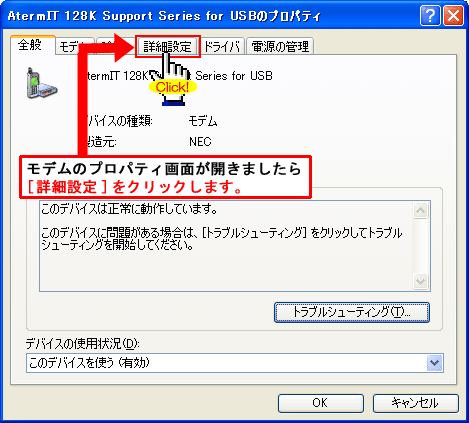Click the このデバイスを使う (有効) combo box
Image resolution: width=469 pixels, height=423 pixels.
point(235,363)
